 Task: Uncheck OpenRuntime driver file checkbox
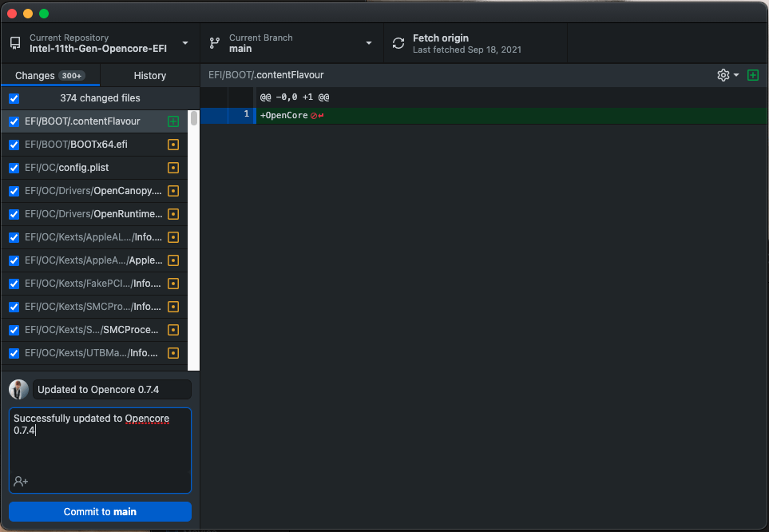[14, 214]
